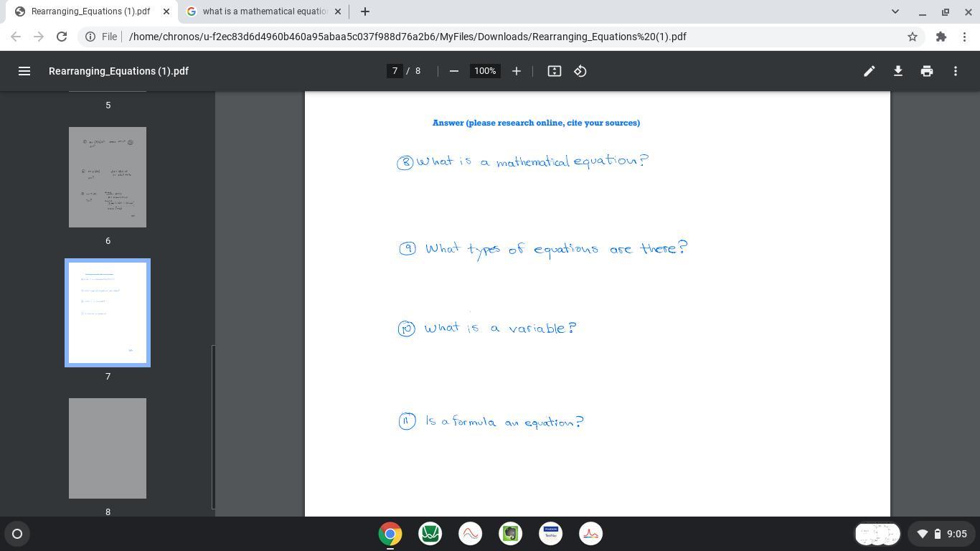Click the zoom percentage field
This screenshot has width=980, height=551.
coord(485,71)
